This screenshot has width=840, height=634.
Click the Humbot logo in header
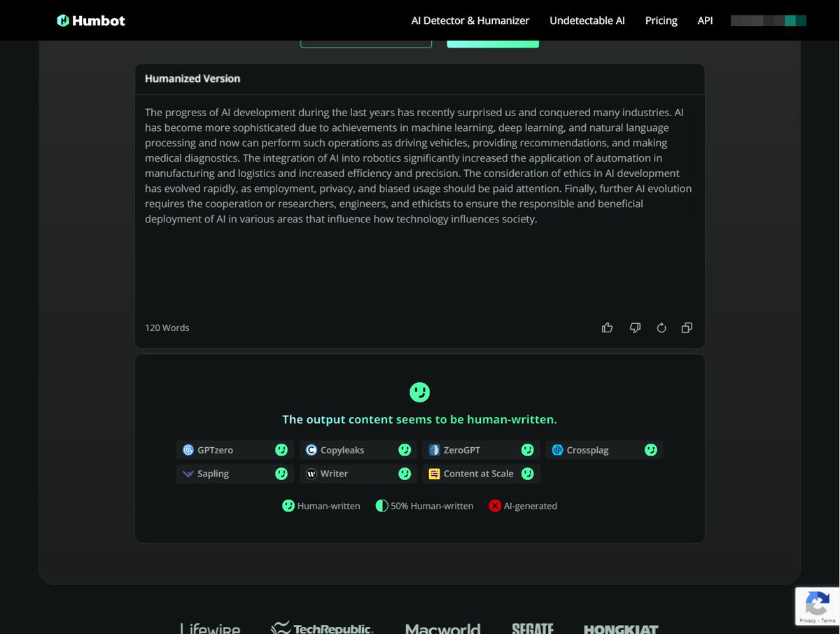pyautogui.click(x=91, y=20)
